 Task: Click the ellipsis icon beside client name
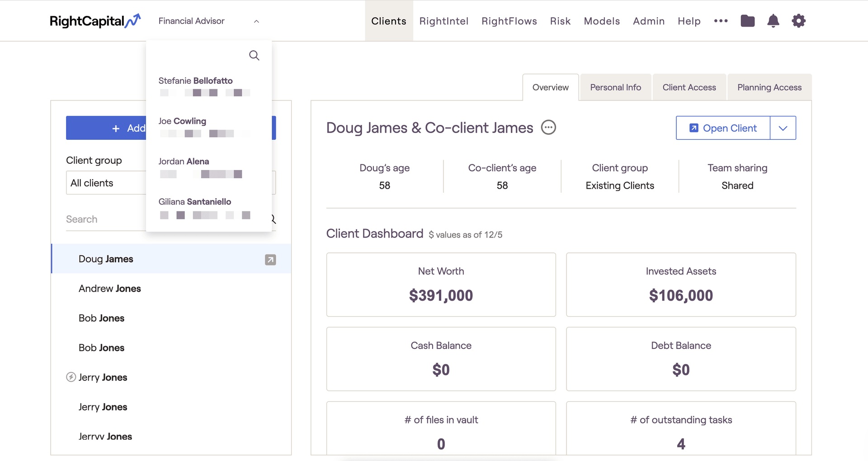pyautogui.click(x=548, y=128)
